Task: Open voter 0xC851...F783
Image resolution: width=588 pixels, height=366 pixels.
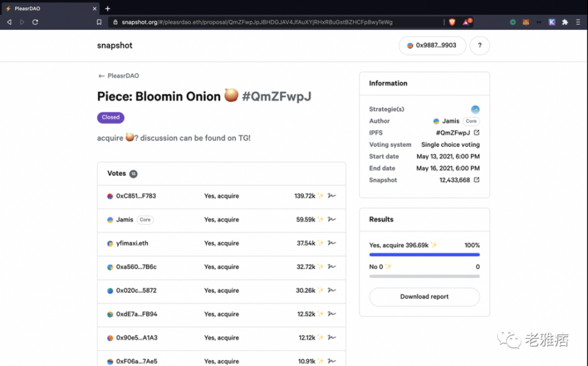Action: pyautogui.click(x=132, y=196)
